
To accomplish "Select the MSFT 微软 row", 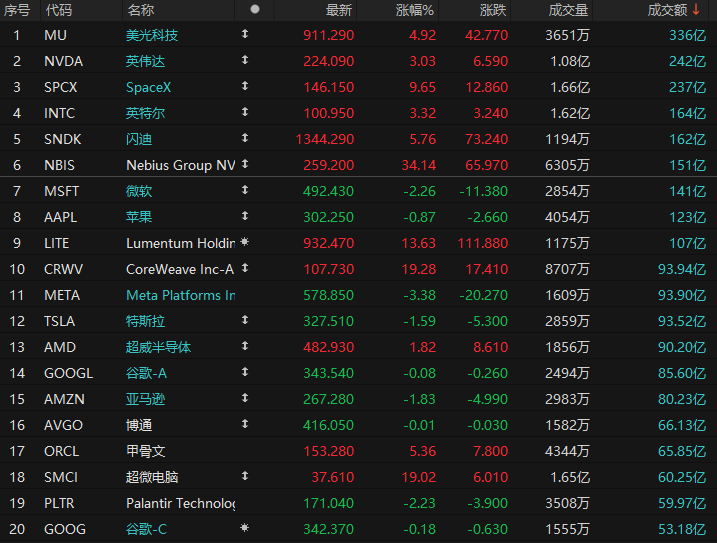I will coord(358,191).
